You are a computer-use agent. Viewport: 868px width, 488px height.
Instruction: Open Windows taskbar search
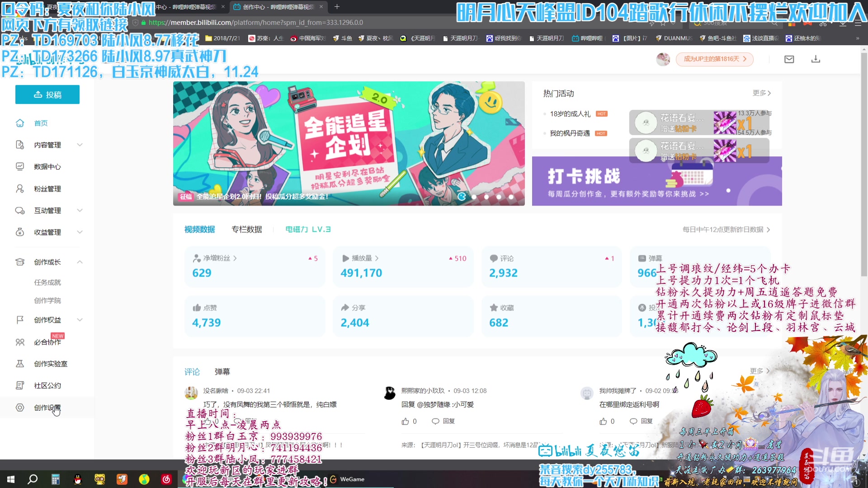[33, 479]
